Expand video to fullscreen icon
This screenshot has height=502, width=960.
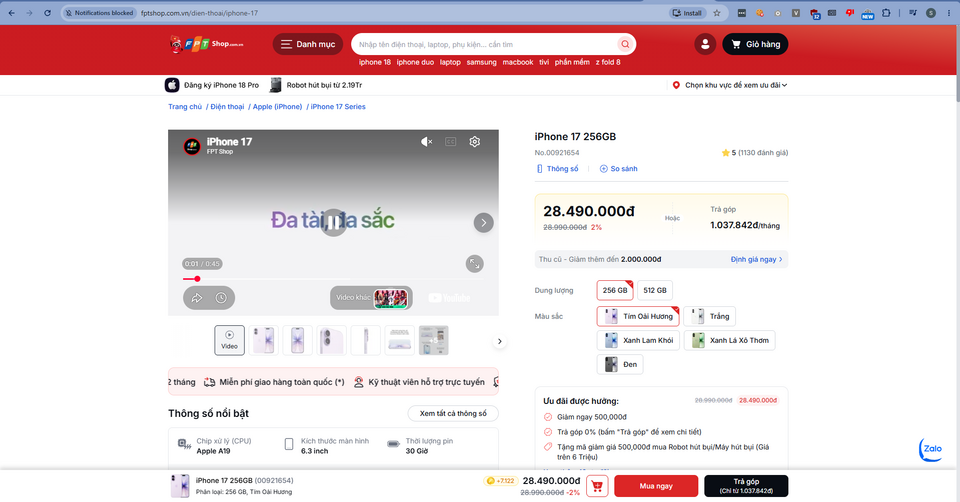[x=474, y=264]
